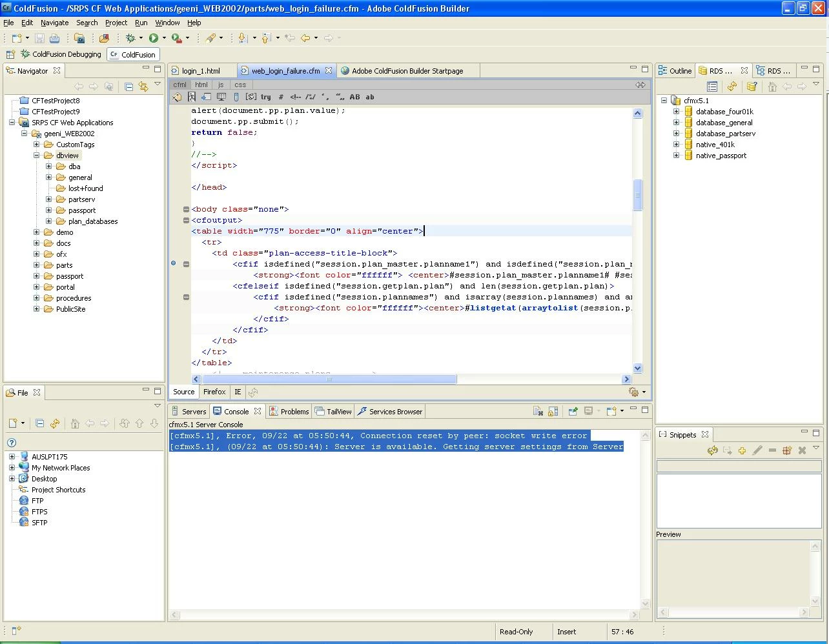Viewport: 829px width, 644px height.
Task: Switch to ColdFusion Debugging perspective
Action: coord(61,54)
